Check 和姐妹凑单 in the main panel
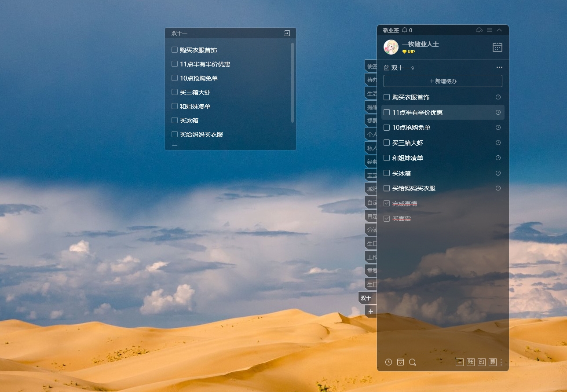This screenshot has height=392, width=567. pos(387,158)
